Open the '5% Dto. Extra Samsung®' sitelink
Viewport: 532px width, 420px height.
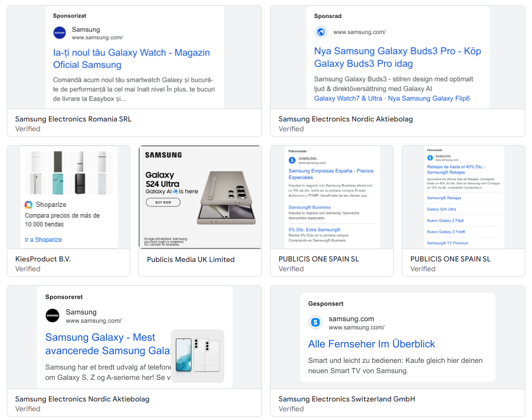coord(314,230)
